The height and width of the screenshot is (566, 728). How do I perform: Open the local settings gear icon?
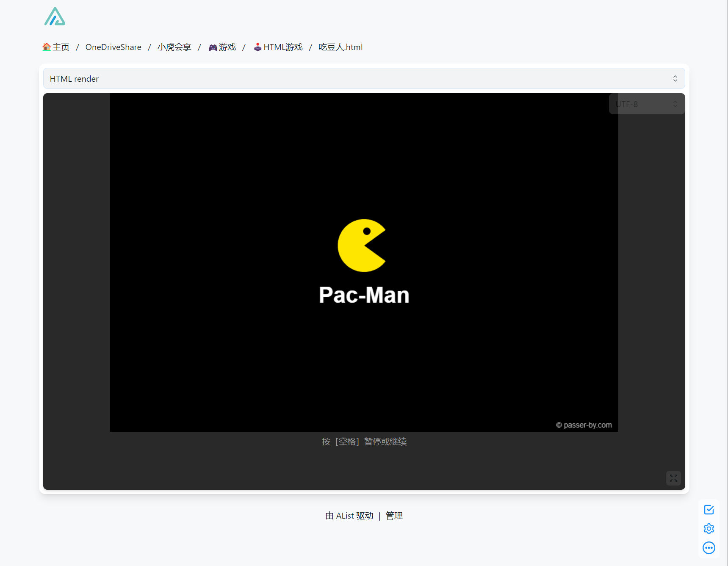coord(709,529)
